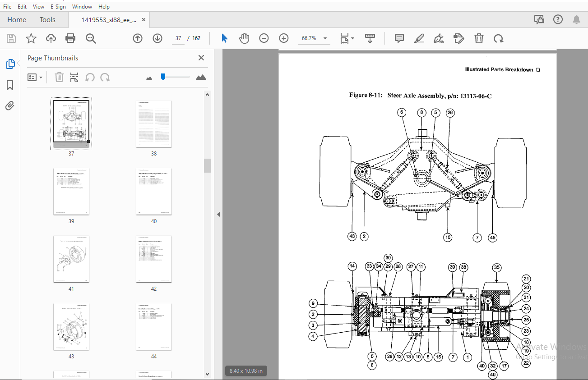Click the page number input field

coord(178,38)
